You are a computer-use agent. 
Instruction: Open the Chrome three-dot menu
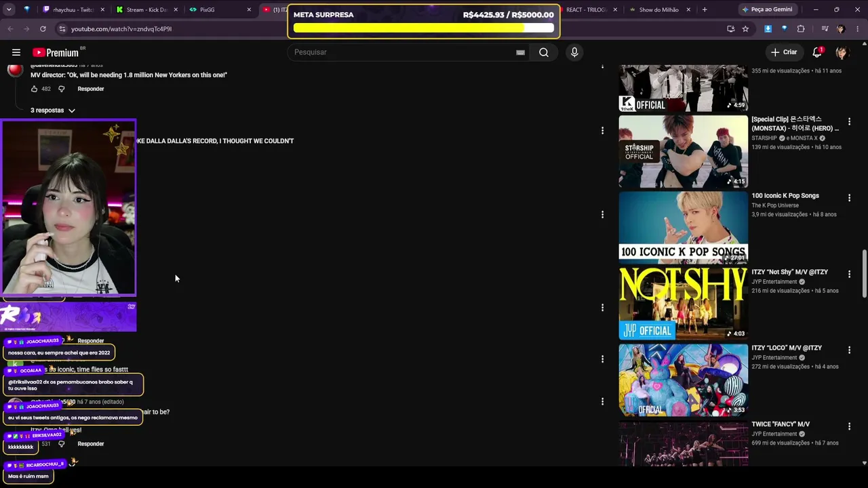pyautogui.click(x=857, y=29)
